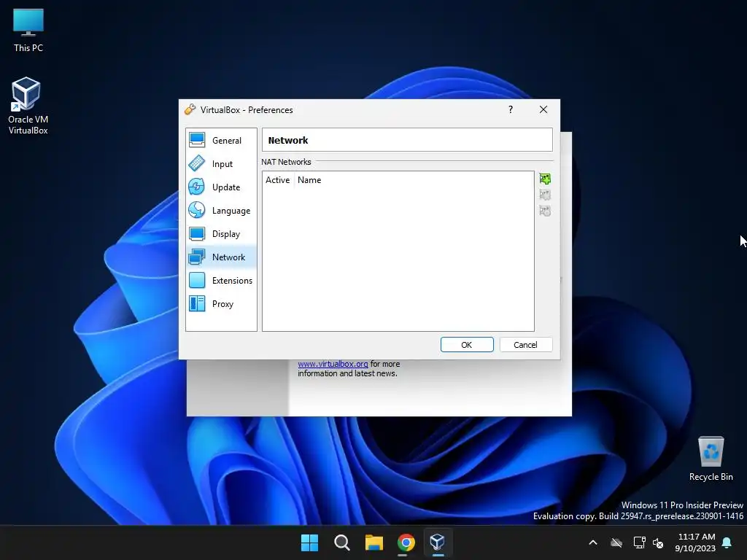Open the clock and calendar flyout
The image size is (747, 560).
click(x=695, y=542)
